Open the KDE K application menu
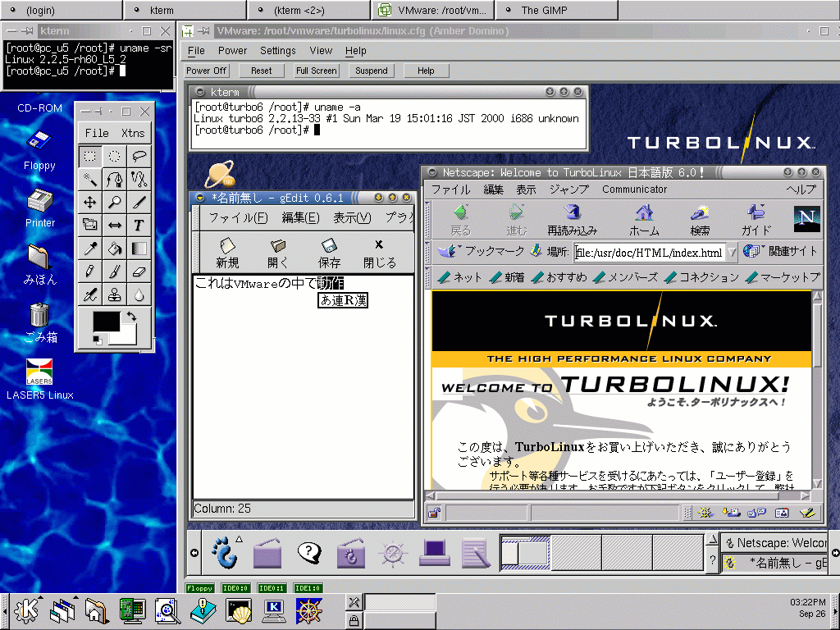 (26, 610)
